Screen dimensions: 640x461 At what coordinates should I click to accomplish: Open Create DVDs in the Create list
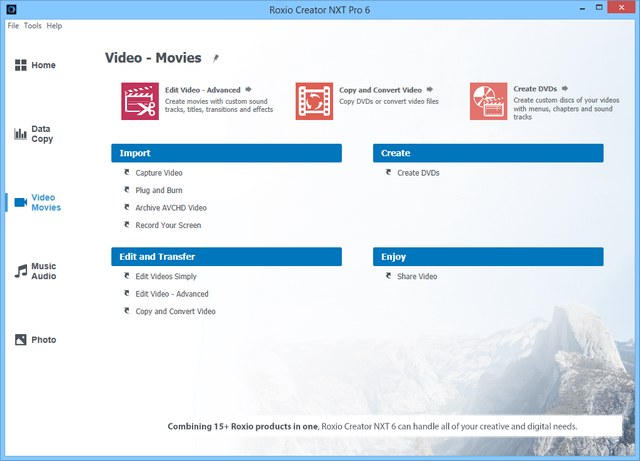click(418, 173)
